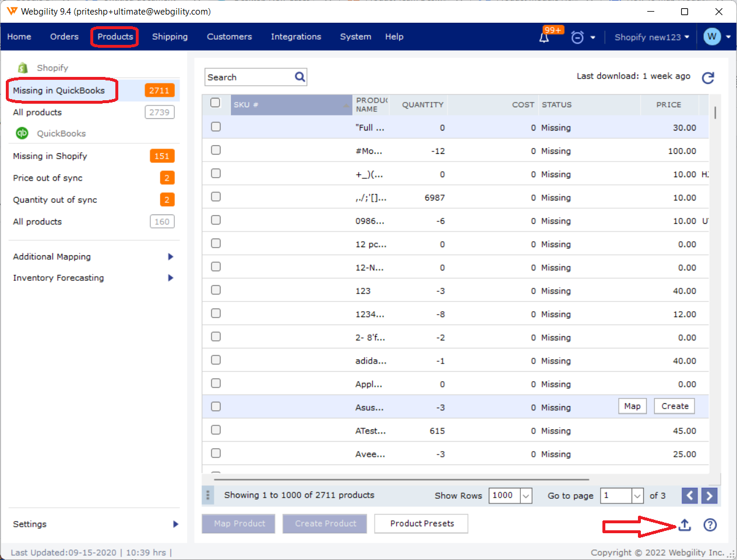Sort by the SKU # column
This screenshot has height=560, width=737.
(291, 105)
